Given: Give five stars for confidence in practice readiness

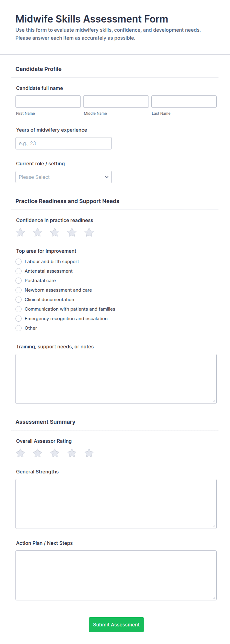Looking at the screenshot, I should (89, 232).
